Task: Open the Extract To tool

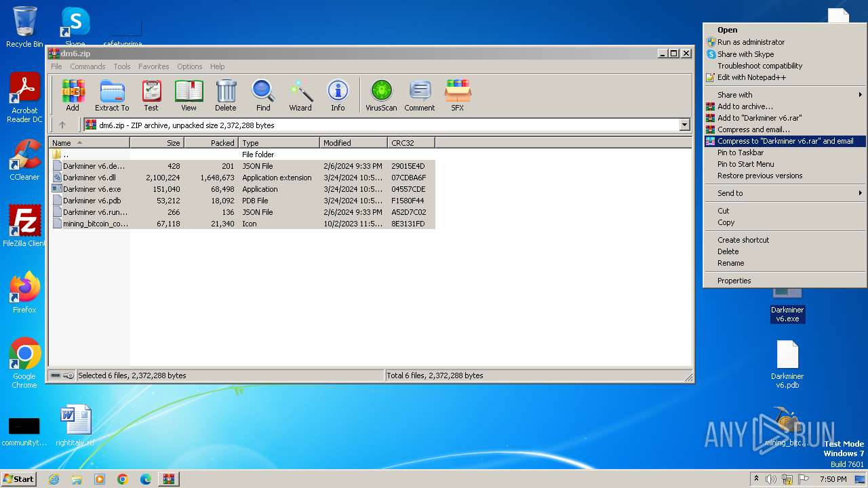Action: [x=112, y=95]
